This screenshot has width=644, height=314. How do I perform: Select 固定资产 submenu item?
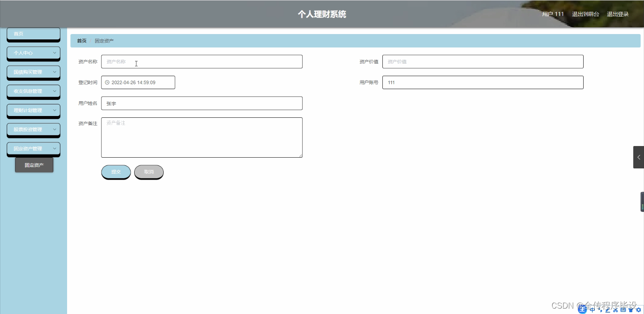point(34,165)
